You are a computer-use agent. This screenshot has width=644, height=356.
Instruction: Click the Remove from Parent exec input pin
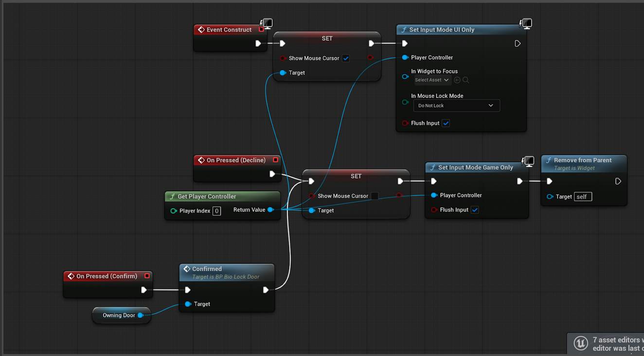pos(549,181)
